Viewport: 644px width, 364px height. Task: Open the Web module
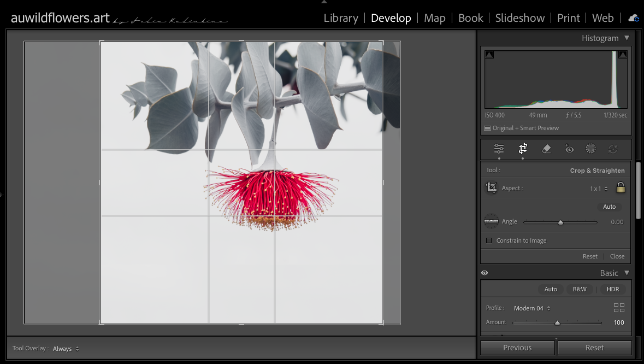[602, 18]
